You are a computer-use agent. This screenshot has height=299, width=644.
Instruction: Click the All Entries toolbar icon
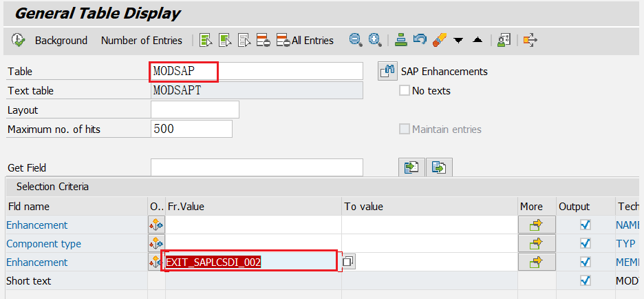coord(305,41)
